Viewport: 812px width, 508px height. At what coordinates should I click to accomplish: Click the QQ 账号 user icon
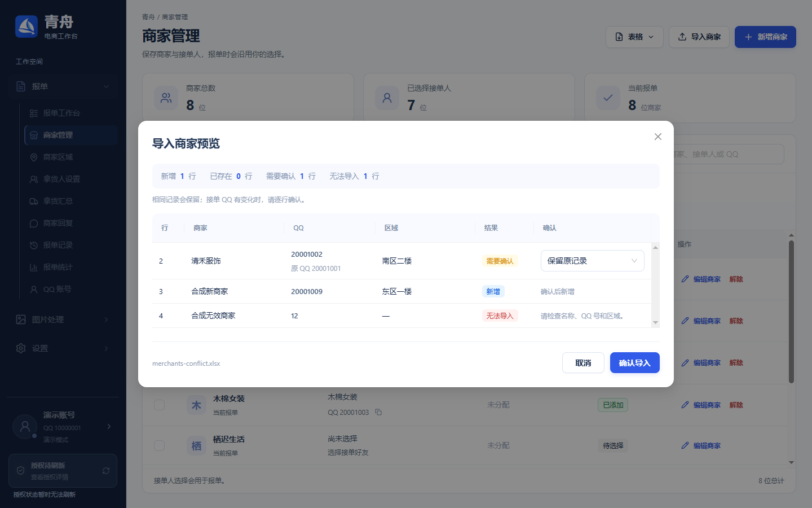tap(34, 290)
